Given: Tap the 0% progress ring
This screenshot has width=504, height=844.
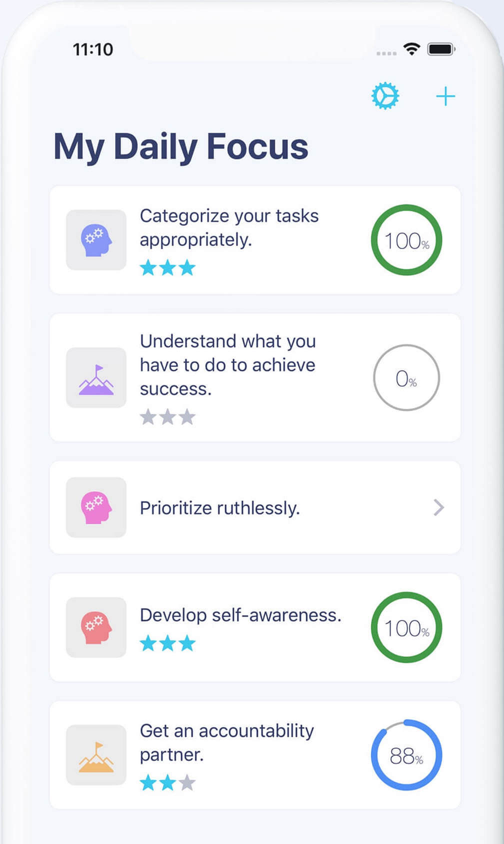Looking at the screenshot, I should tap(406, 377).
